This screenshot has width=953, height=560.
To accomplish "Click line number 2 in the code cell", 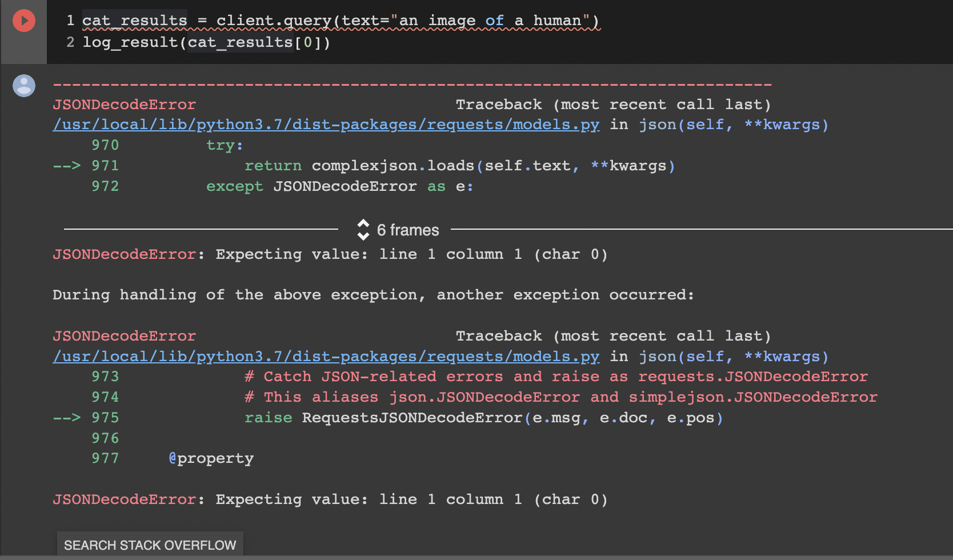I will click(71, 42).
